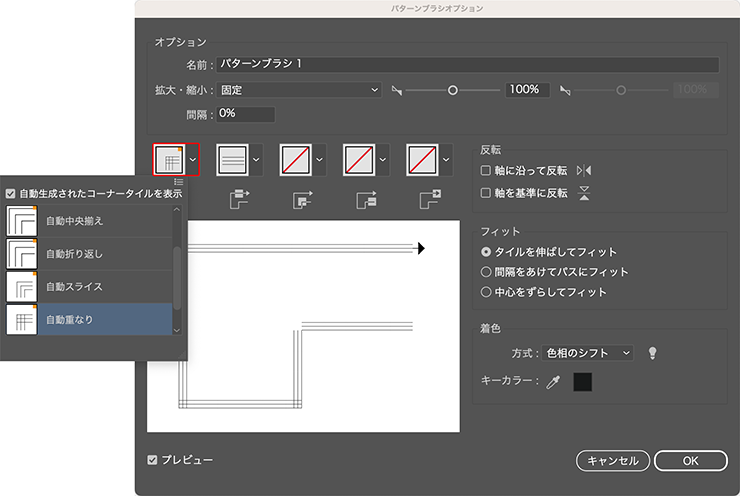
Task: Click the flip along axis icon
Action: 585,171
